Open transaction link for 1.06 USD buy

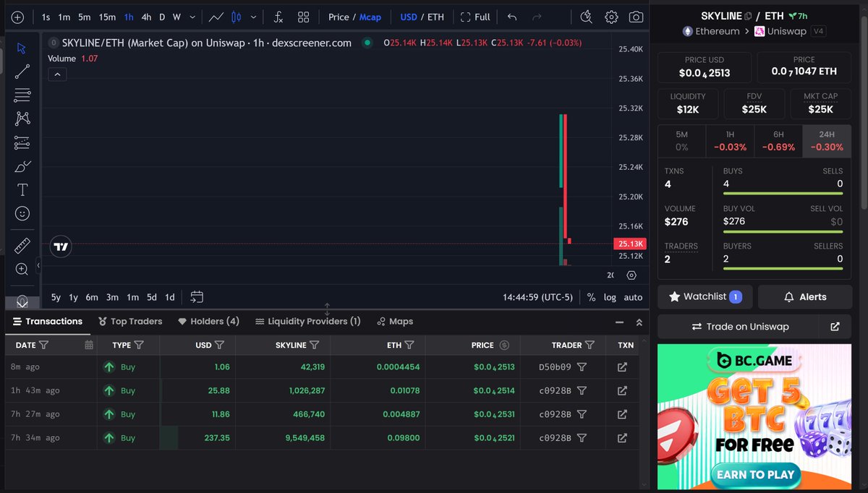(x=622, y=367)
